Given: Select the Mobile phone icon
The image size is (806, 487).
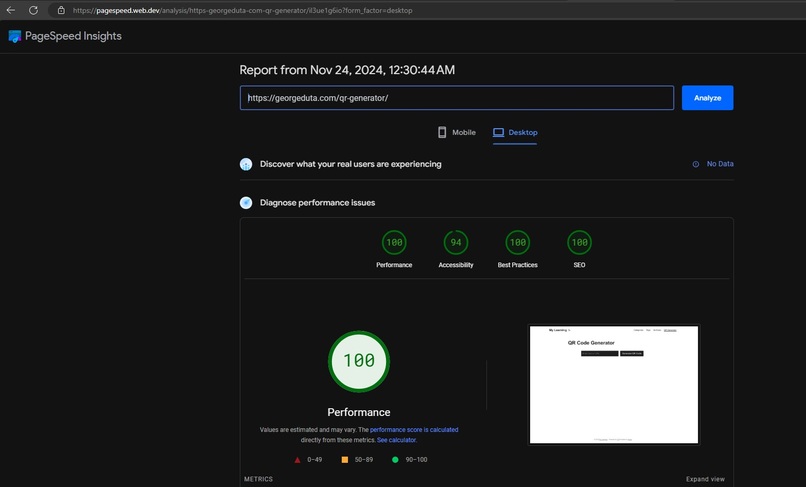Looking at the screenshot, I should click(442, 132).
